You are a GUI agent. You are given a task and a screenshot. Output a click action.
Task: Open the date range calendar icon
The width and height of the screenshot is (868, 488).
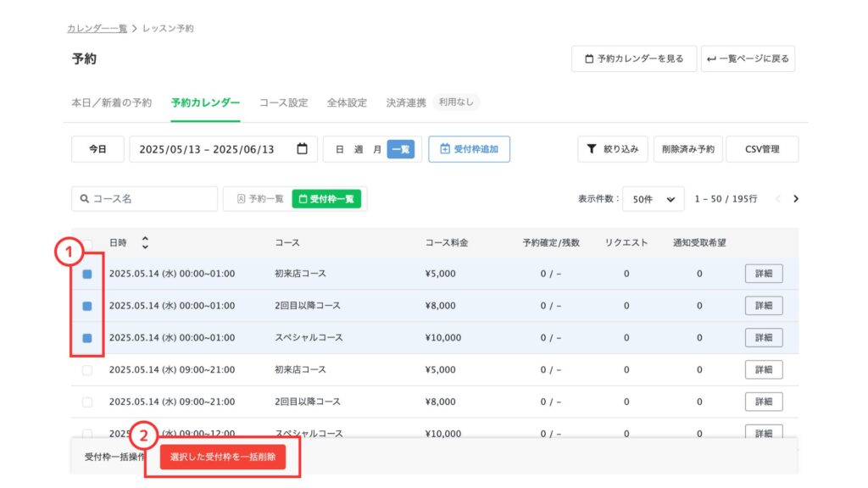pos(302,149)
